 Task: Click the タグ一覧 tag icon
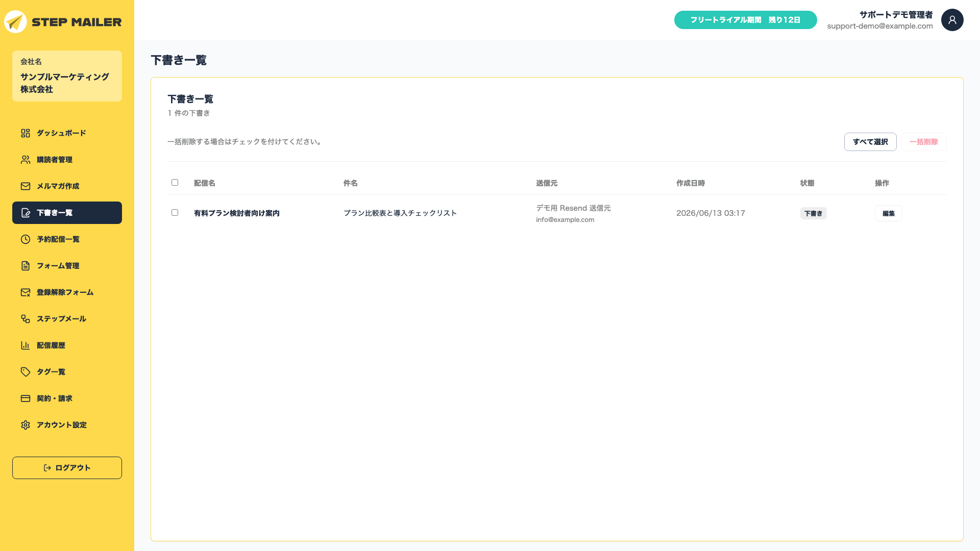click(26, 372)
